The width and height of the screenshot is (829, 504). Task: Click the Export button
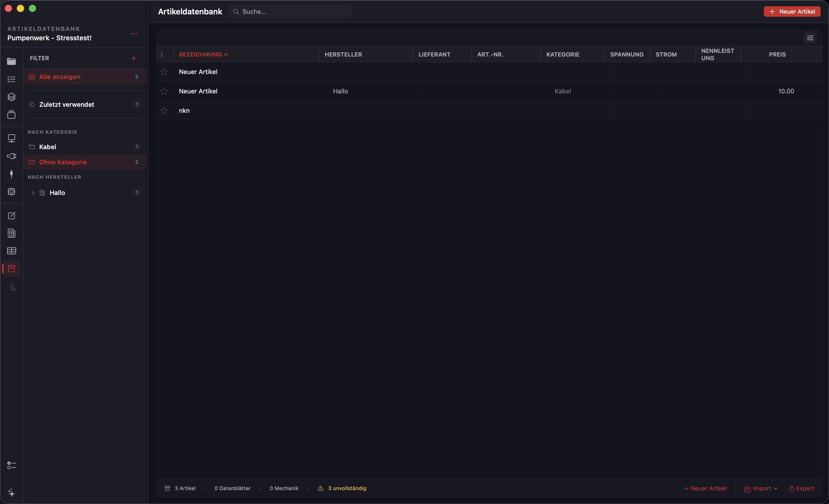[802, 488]
